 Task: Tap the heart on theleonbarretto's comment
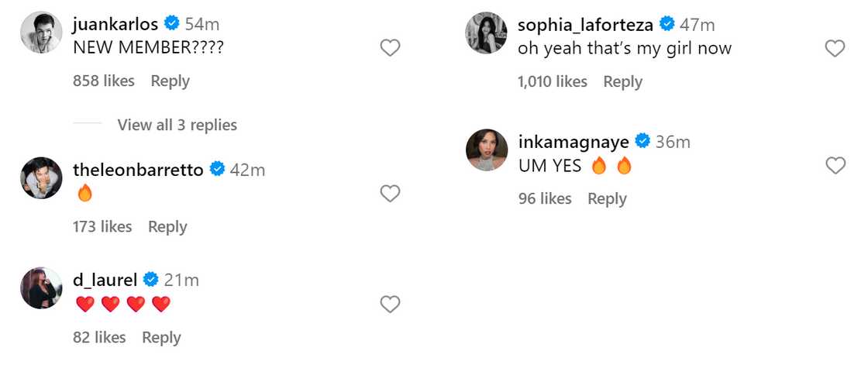pyautogui.click(x=390, y=194)
